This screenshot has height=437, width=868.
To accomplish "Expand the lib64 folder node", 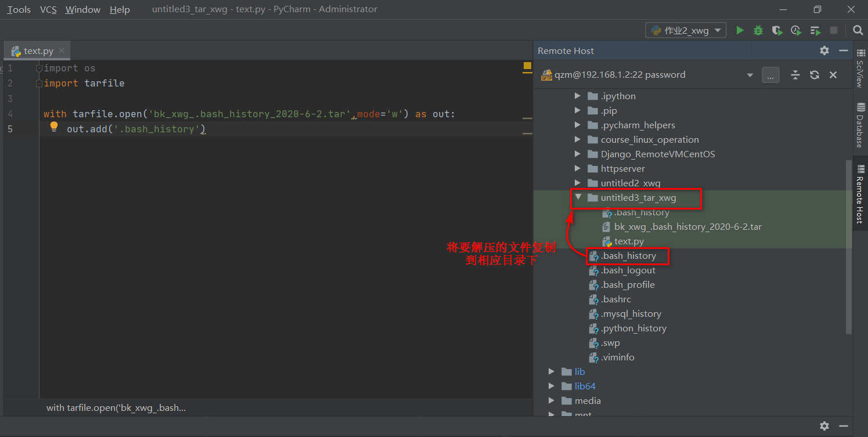I will tap(552, 386).
